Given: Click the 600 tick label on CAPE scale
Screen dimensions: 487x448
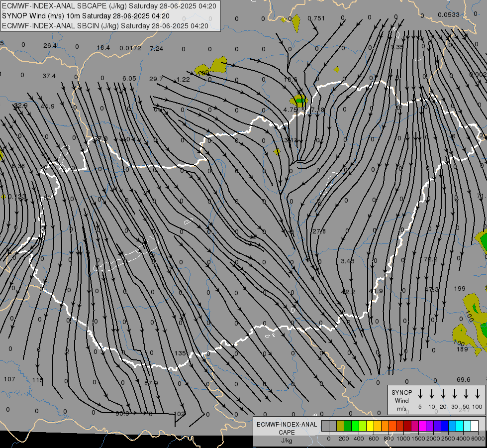Looking at the screenshot, I should [374, 439].
